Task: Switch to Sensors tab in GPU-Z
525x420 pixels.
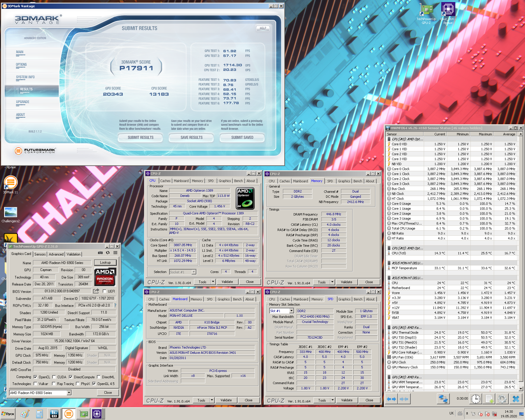Action: 40,254
